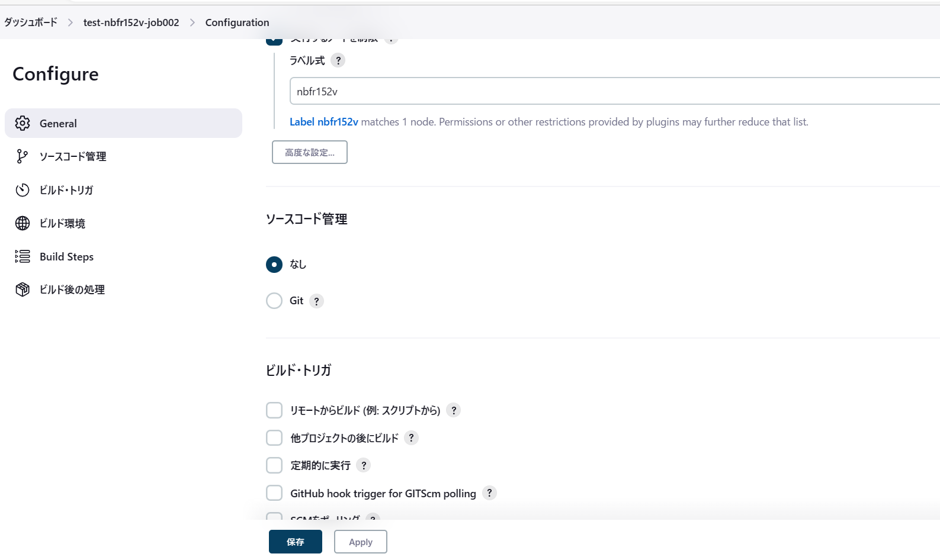Open help for ラベル式 field
This screenshot has height=560, width=940.
338,60
